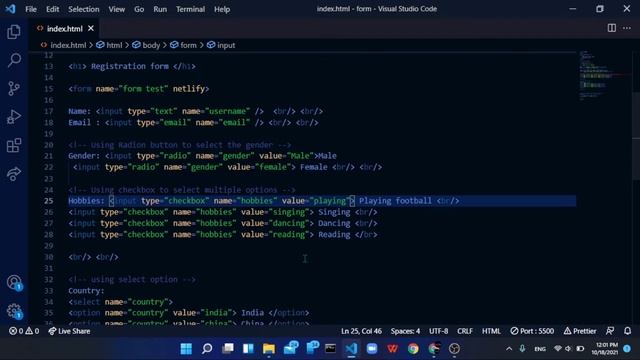640x360 pixels.
Task: Click the text 'Registration form' on line 13
Action: [x=129, y=66]
